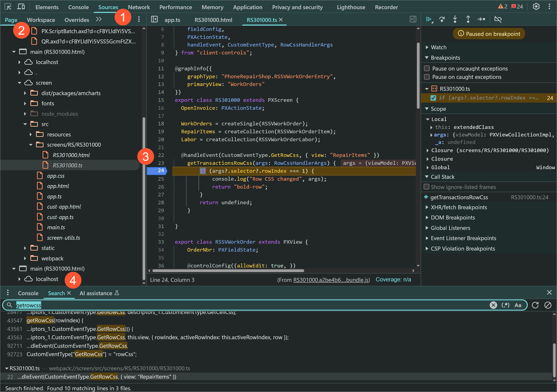557x392 pixels.
Task: Open the app.ts editor tab
Action: (172, 20)
